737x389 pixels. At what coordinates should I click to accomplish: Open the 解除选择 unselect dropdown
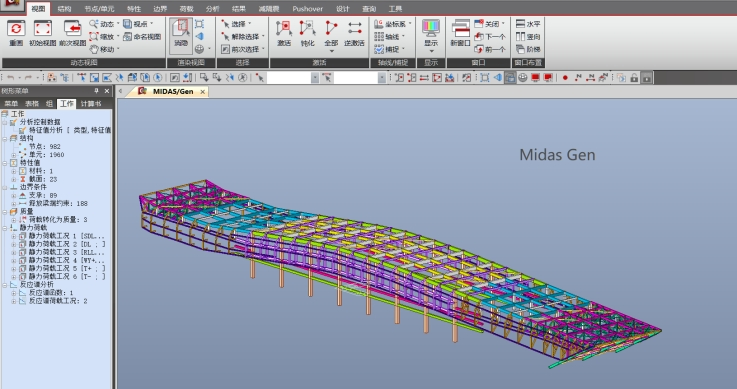click(263, 36)
